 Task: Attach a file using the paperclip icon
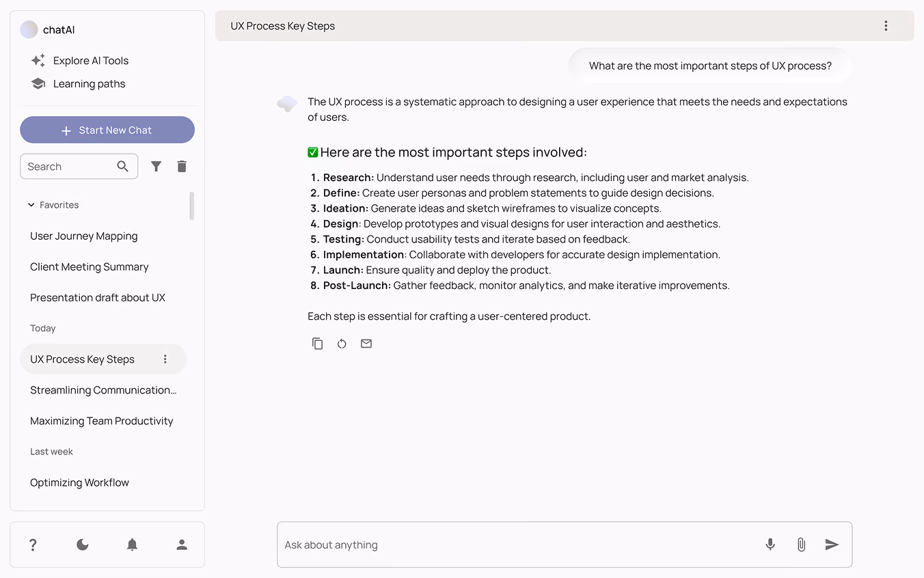coord(801,545)
